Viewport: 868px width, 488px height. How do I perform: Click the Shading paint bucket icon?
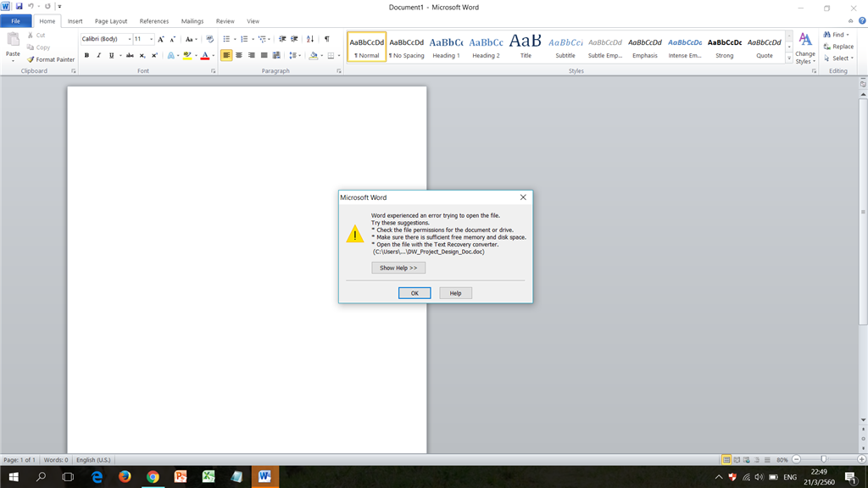pos(314,55)
